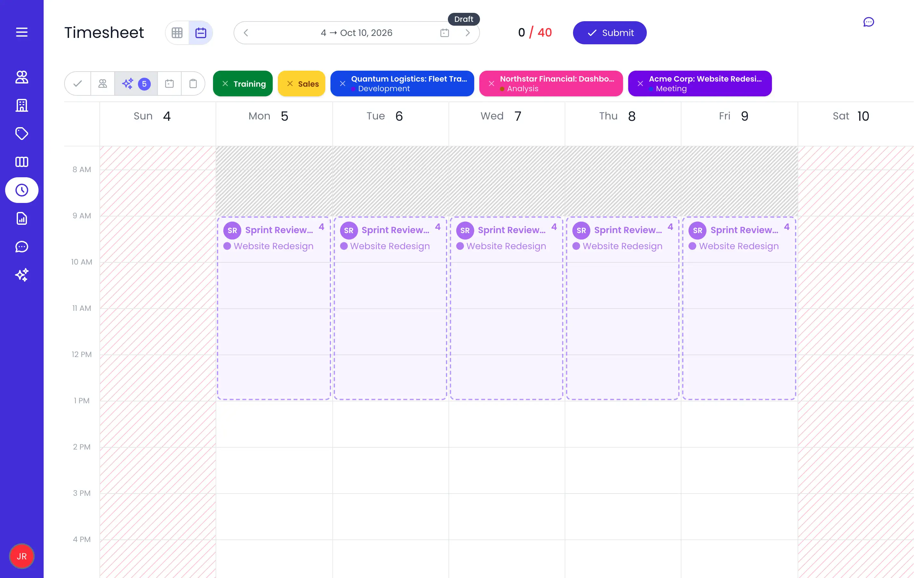924x578 pixels.
Task: Open the AI sparkles sidebar icon
Action: pyautogui.click(x=22, y=275)
